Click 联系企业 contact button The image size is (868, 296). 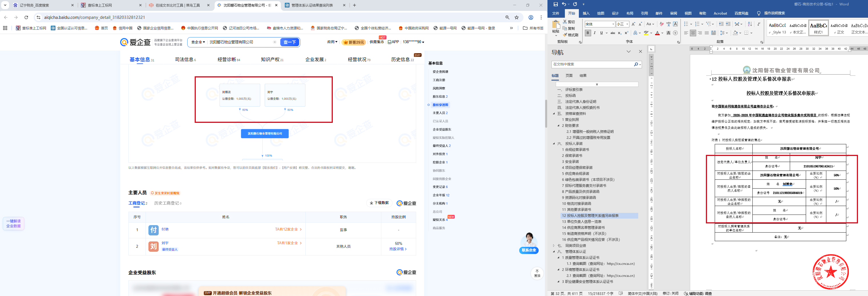tap(529, 250)
